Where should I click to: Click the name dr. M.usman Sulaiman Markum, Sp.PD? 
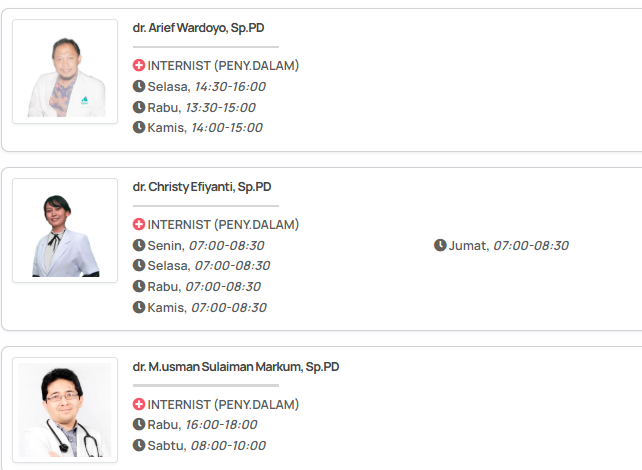click(x=235, y=367)
